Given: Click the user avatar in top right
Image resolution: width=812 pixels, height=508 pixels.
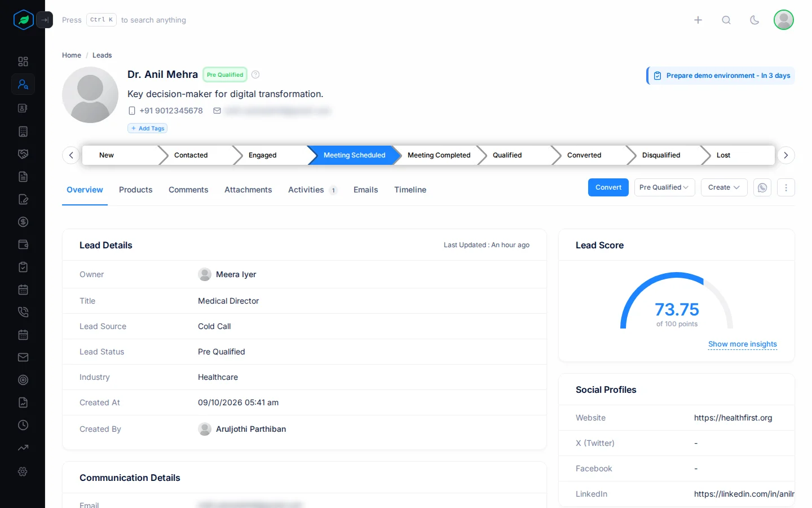Looking at the screenshot, I should point(784,20).
